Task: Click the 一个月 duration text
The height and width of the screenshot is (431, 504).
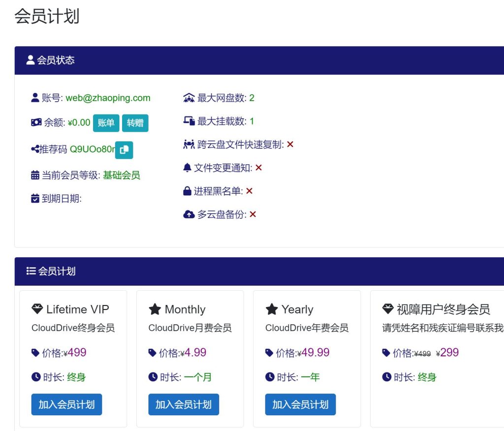Action: point(198,377)
